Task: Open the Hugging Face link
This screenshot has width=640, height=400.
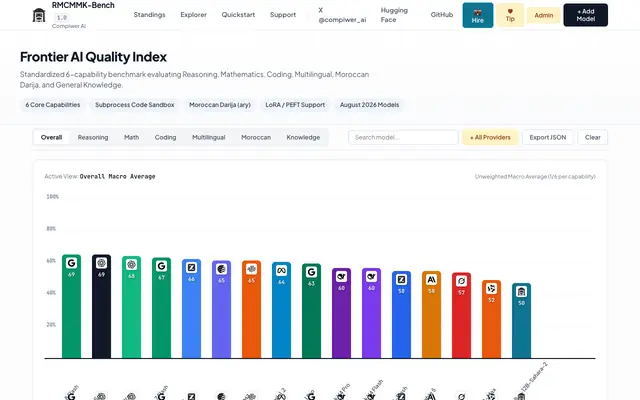Action: (394, 15)
